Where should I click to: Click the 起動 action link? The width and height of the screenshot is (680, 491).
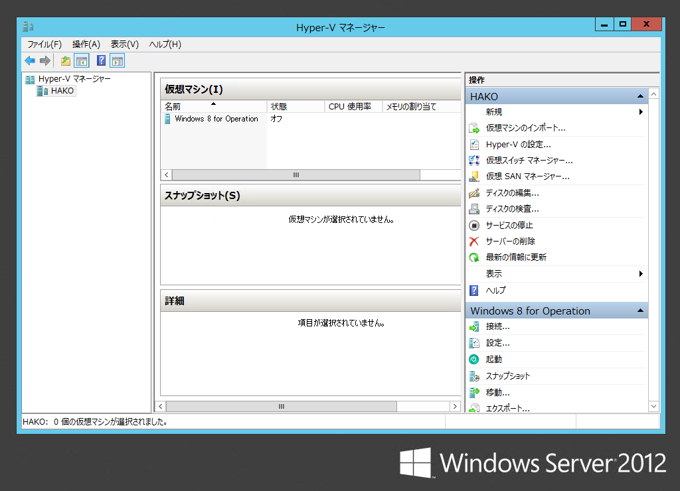click(494, 359)
